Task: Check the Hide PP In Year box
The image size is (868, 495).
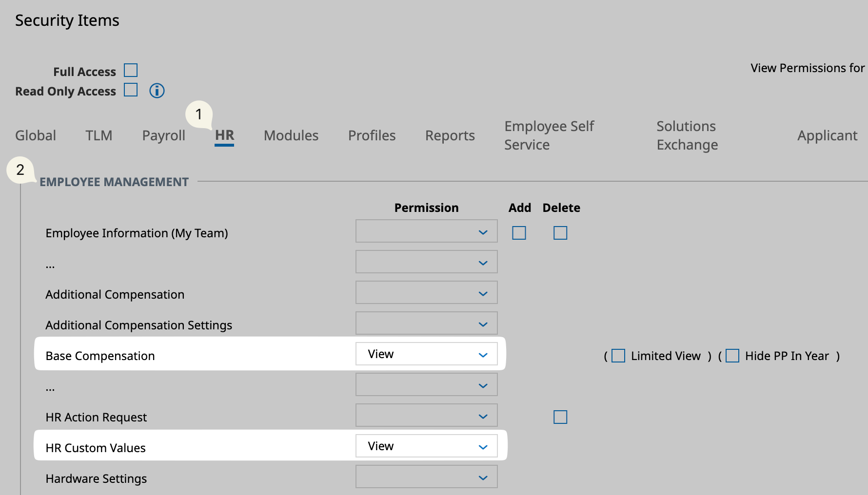Action: [732, 356]
